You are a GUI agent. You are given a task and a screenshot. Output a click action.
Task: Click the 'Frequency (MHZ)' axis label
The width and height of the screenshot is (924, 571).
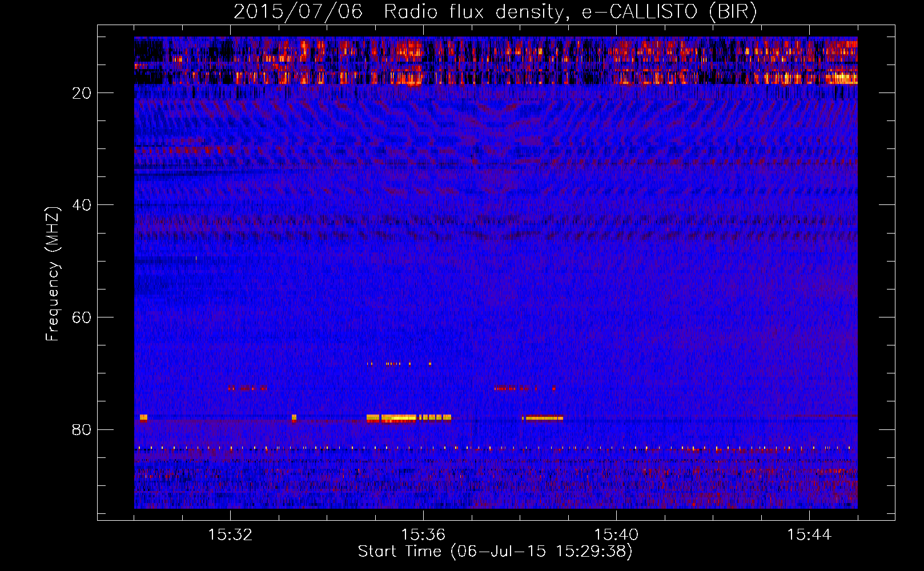(x=53, y=274)
